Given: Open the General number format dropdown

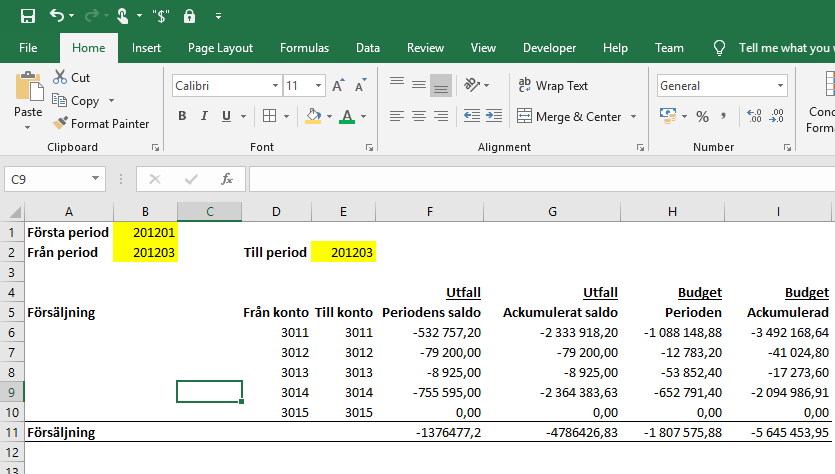Looking at the screenshot, I should coord(780,86).
